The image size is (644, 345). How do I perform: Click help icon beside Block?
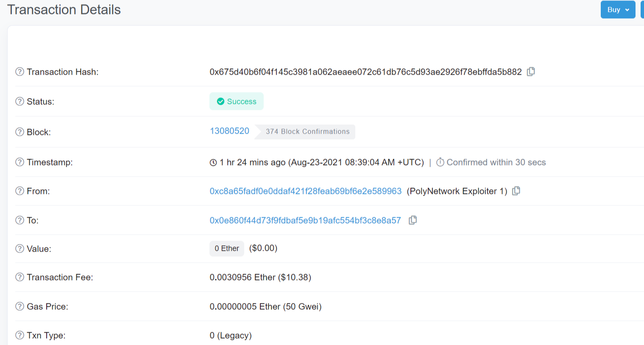tap(20, 132)
